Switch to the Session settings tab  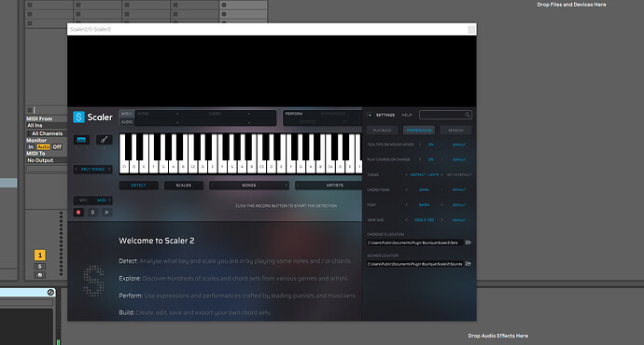click(455, 130)
